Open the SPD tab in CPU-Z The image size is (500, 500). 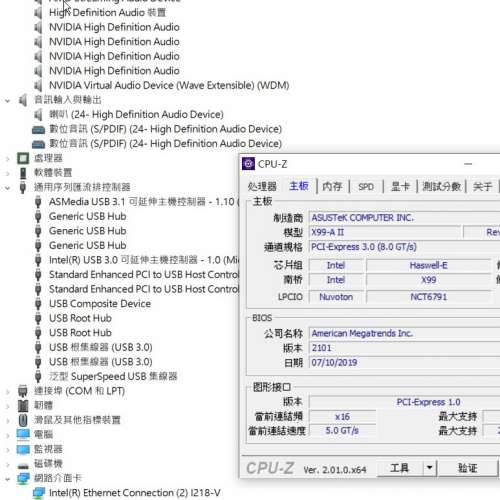[366, 187]
